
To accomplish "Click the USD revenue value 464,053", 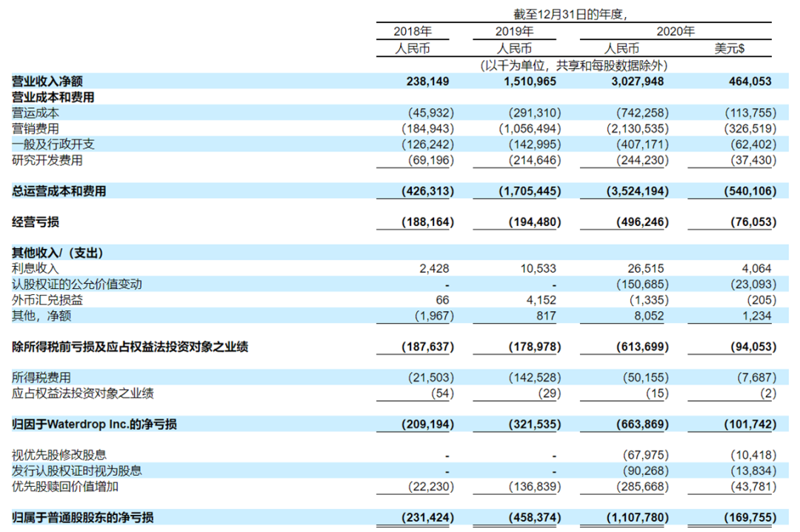I will coord(750,82).
